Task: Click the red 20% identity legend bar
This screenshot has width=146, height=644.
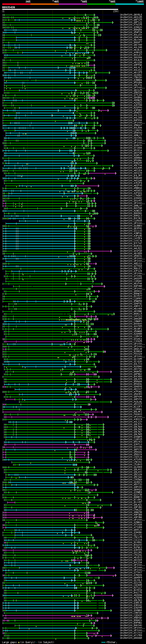Action: click(x=16, y=4)
